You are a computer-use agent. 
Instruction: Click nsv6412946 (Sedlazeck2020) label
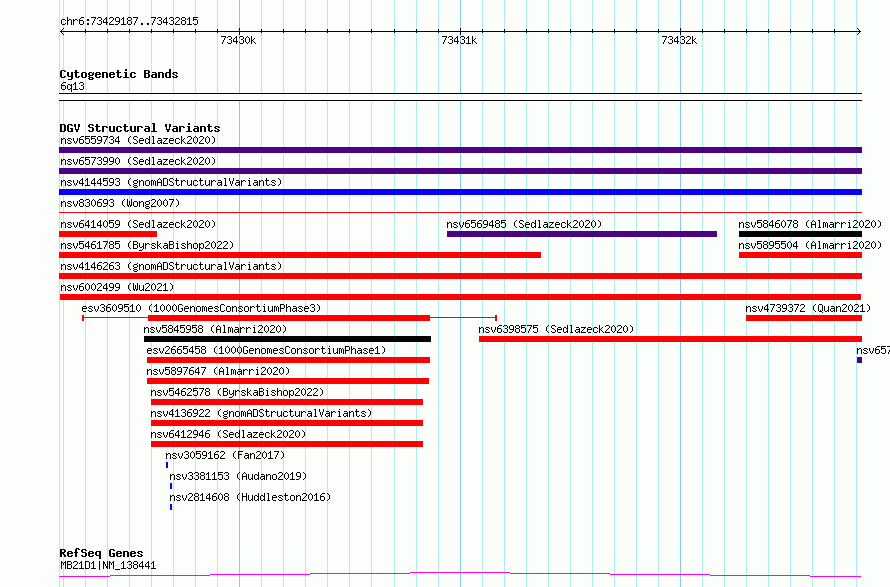tap(228, 434)
